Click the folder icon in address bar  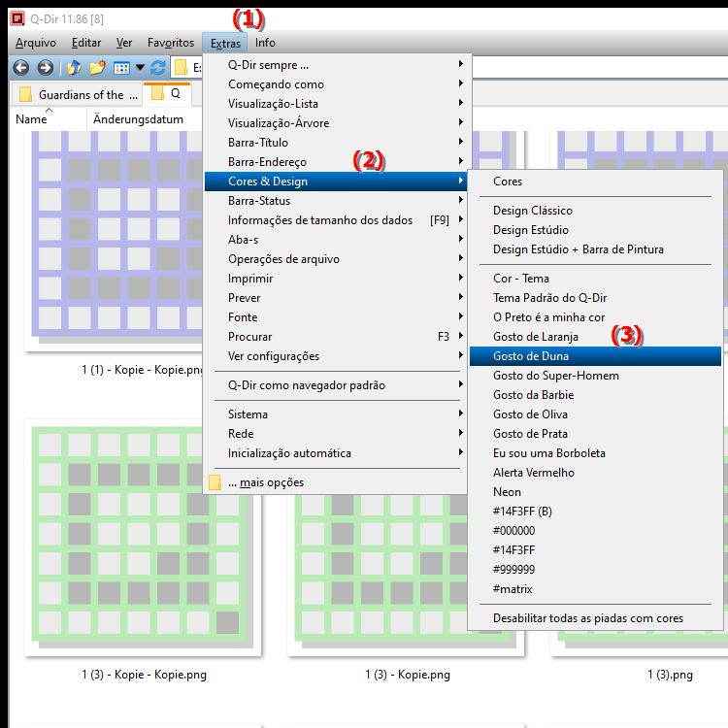[x=182, y=68]
